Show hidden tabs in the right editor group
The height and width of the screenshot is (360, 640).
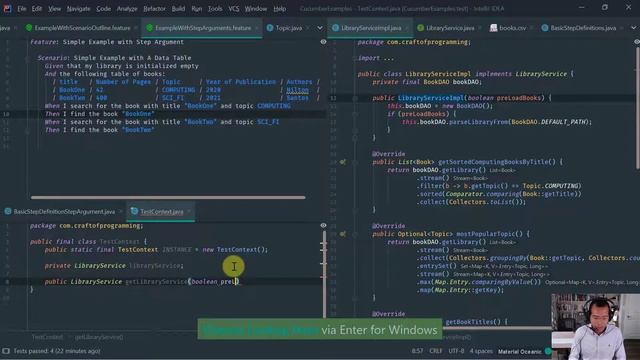point(633,28)
